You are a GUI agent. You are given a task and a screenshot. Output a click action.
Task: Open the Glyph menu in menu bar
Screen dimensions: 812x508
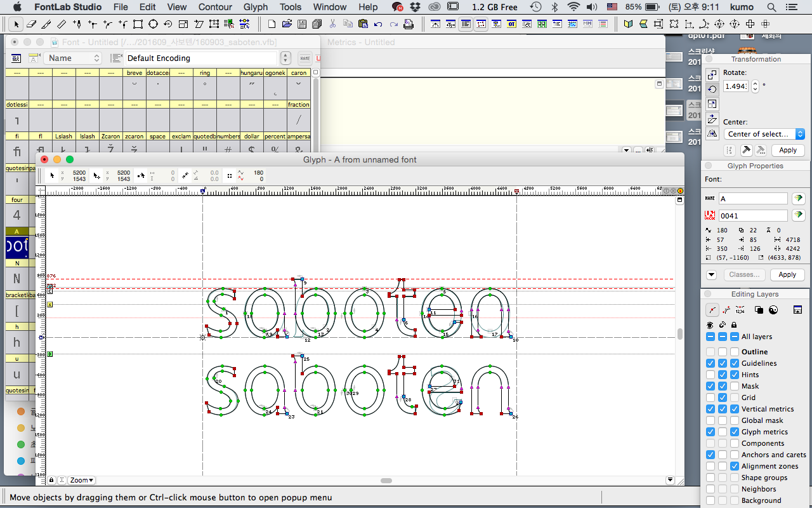point(255,7)
